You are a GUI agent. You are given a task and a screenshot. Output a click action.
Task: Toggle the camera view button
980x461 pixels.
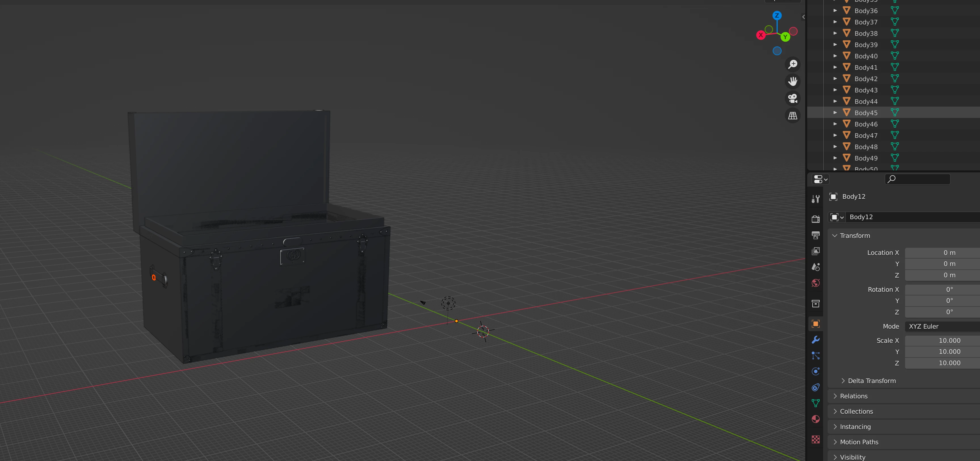pos(792,98)
